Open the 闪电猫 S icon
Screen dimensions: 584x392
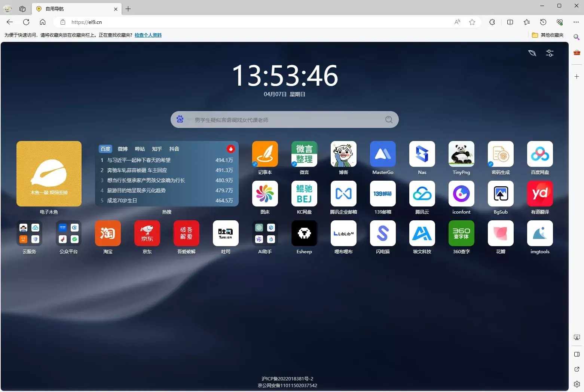click(x=383, y=233)
